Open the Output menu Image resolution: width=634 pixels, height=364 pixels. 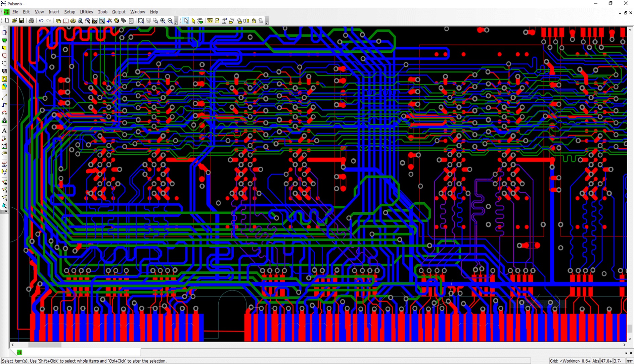click(119, 12)
